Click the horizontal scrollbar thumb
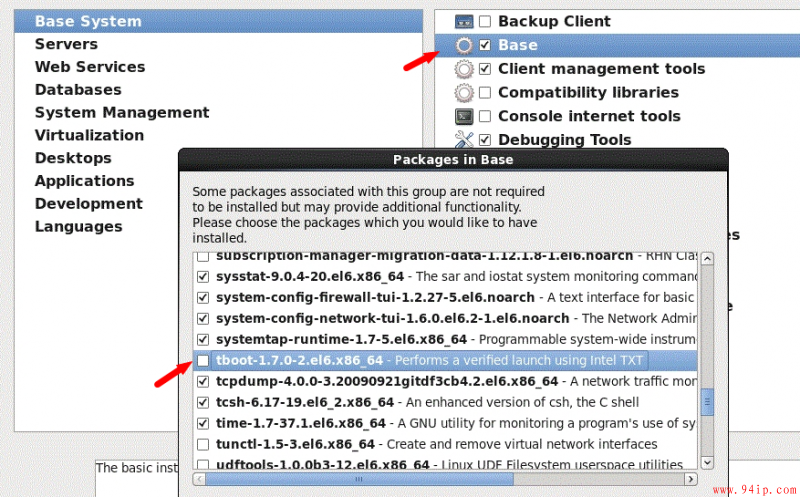800x497 pixels. click(359, 479)
